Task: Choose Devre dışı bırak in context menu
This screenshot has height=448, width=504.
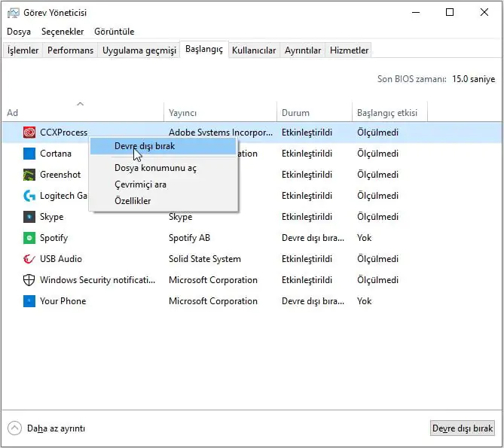Action: (163, 146)
